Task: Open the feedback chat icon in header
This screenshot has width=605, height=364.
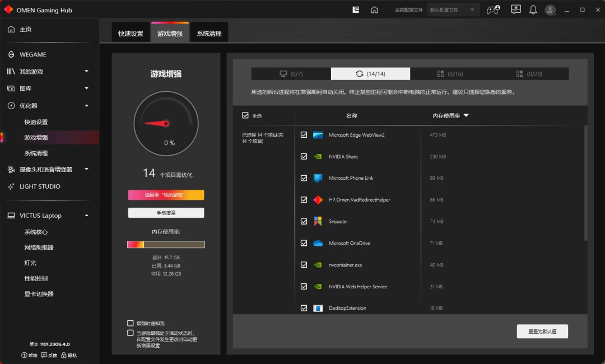Action: click(x=515, y=10)
